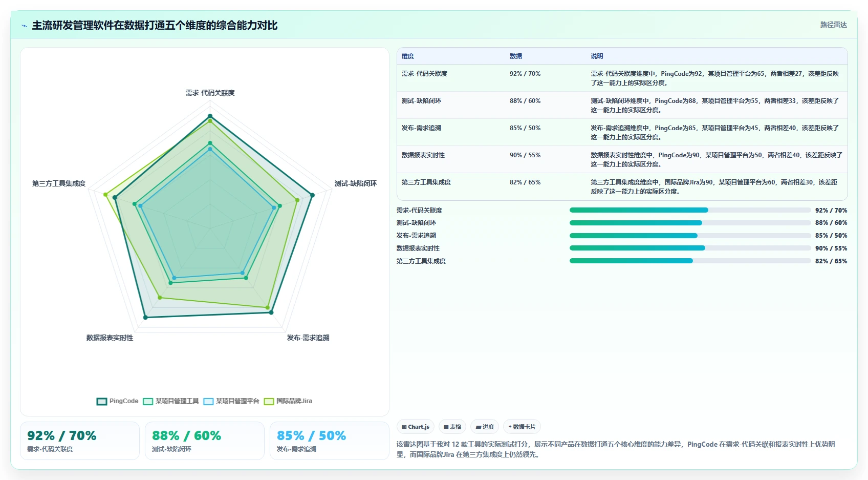Click the small icon before the page title
Image resolution: width=868 pixels, height=480 pixels.
pos(24,26)
